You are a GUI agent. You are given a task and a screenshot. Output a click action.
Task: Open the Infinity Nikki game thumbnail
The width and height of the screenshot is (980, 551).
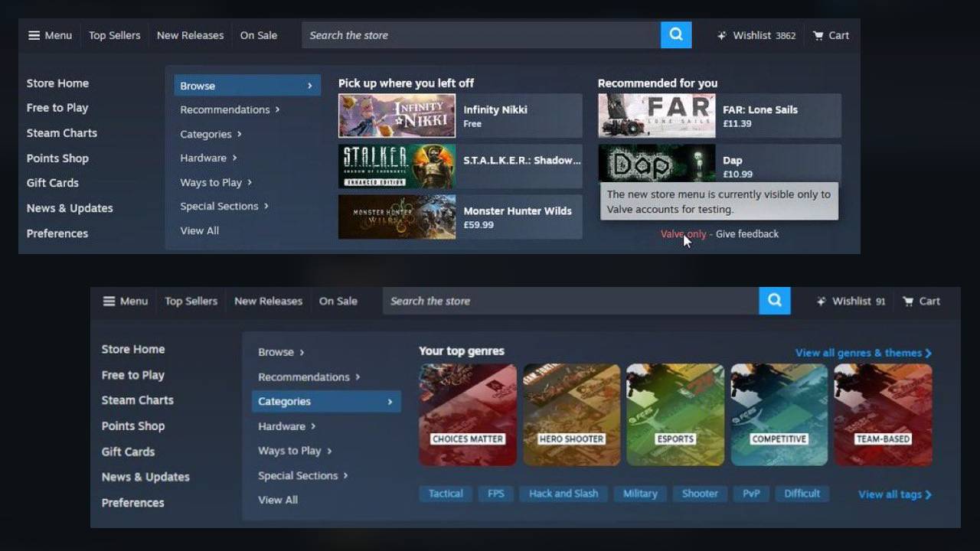pyautogui.click(x=397, y=116)
